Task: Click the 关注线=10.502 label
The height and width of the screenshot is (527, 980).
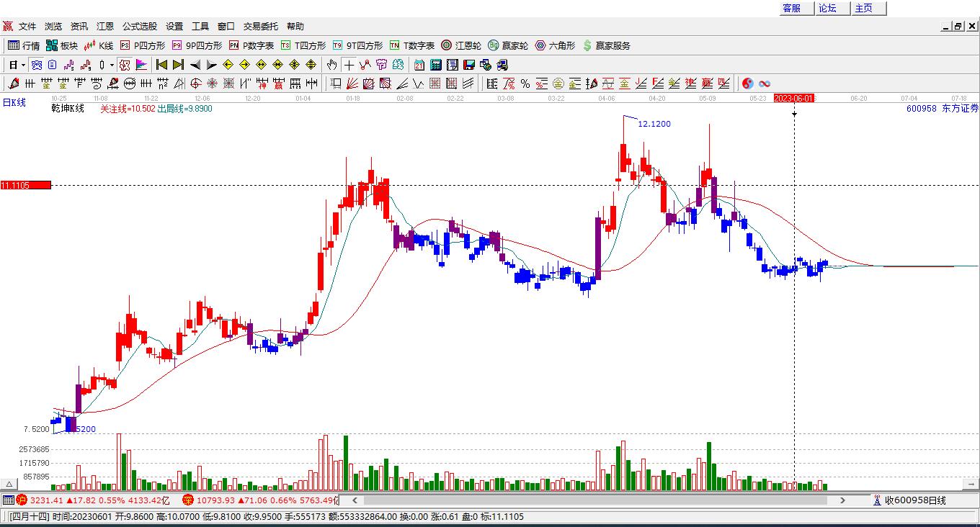Action: click(x=128, y=109)
